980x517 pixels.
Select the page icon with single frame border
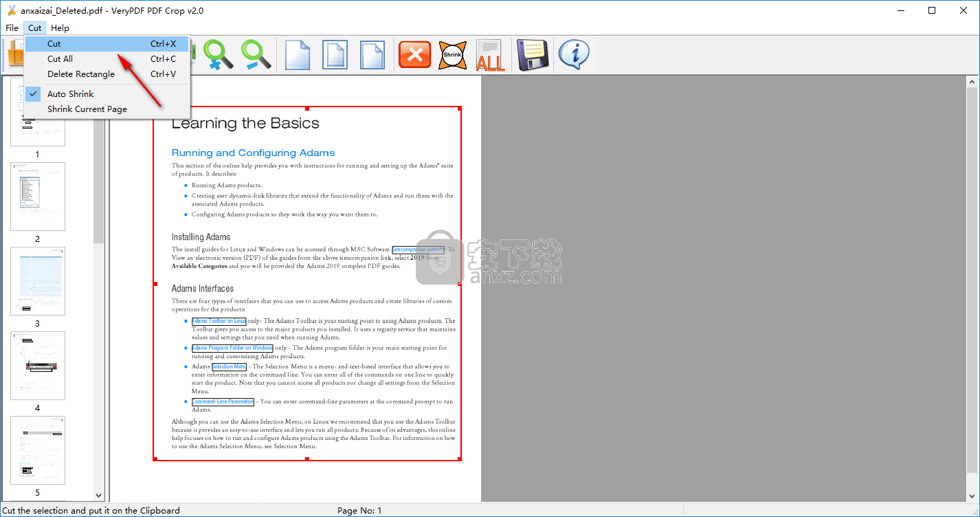(x=372, y=54)
